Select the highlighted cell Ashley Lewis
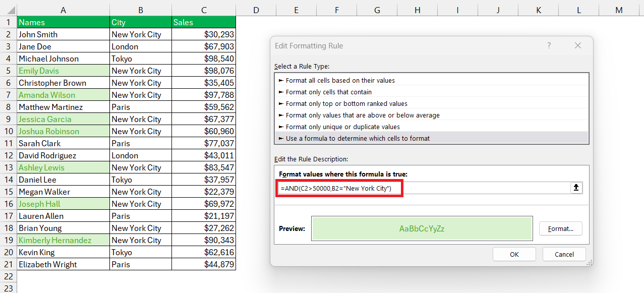 (63, 167)
